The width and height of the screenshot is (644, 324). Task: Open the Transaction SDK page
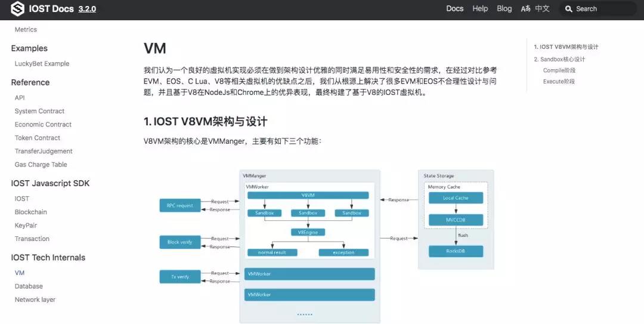point(32,239)
